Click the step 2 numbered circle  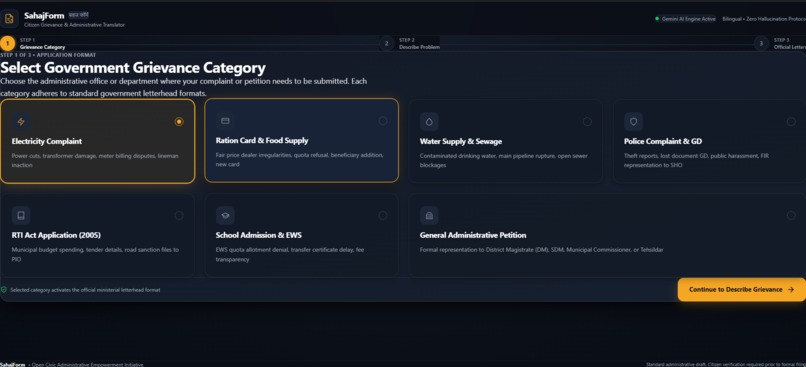[x=387, y=44]
